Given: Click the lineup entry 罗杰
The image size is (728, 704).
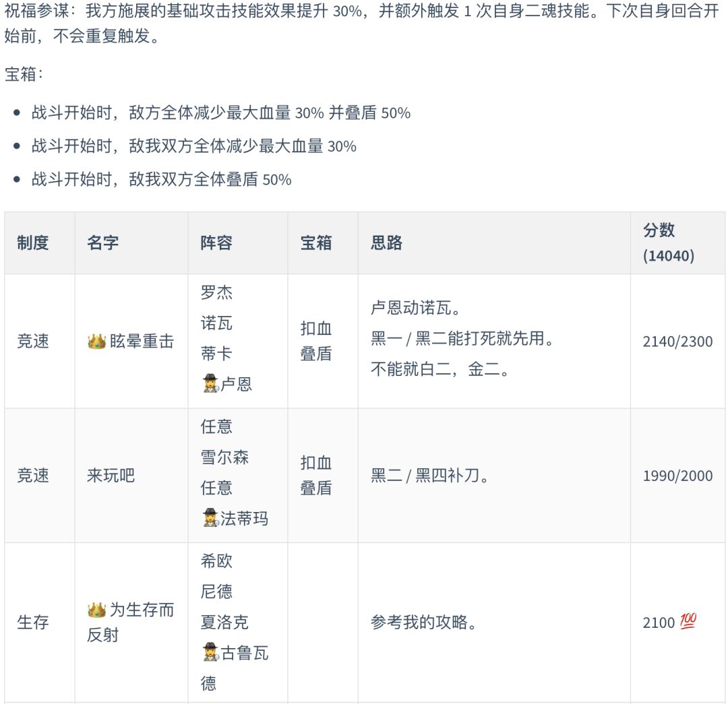Looking at the screenshot, I should 216,292.
